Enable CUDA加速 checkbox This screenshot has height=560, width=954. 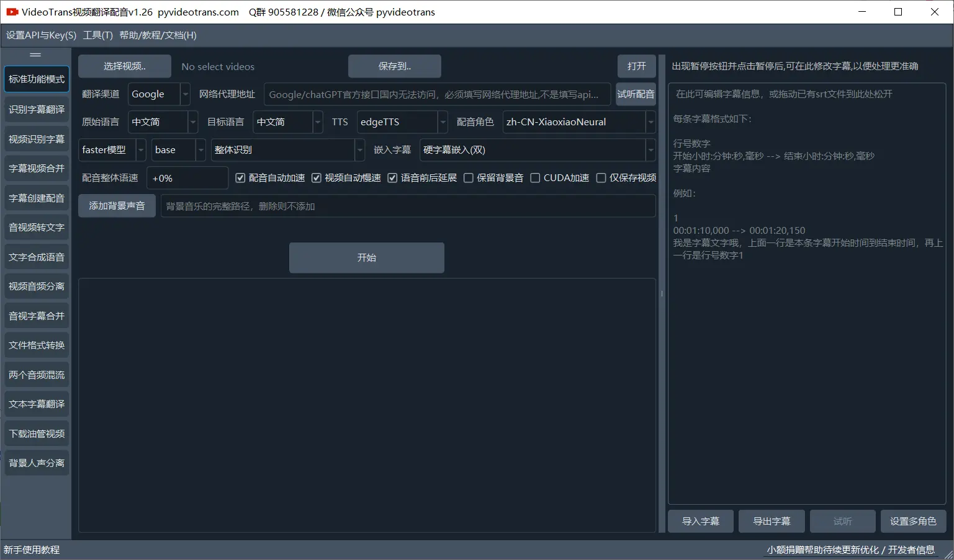click(535, 178)
